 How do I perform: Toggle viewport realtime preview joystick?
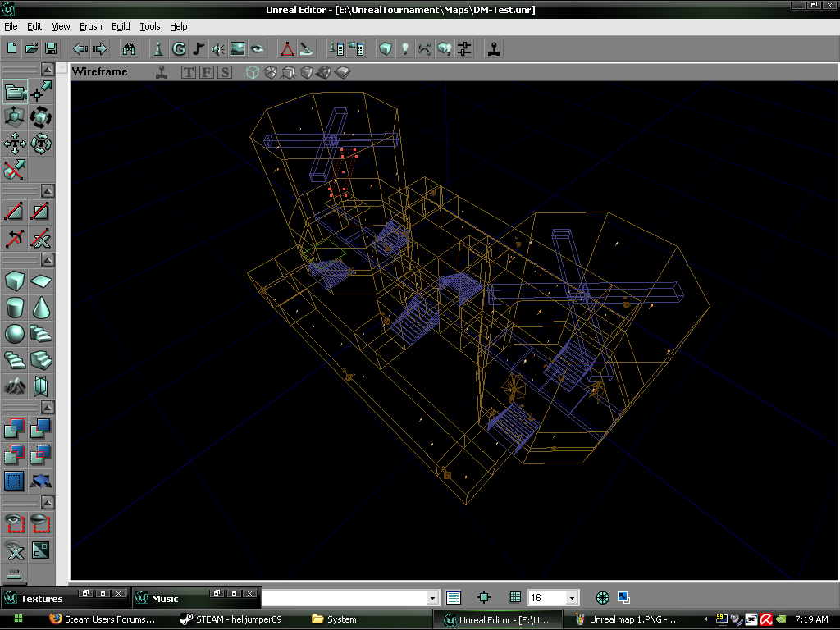click(x=162, y=72)
